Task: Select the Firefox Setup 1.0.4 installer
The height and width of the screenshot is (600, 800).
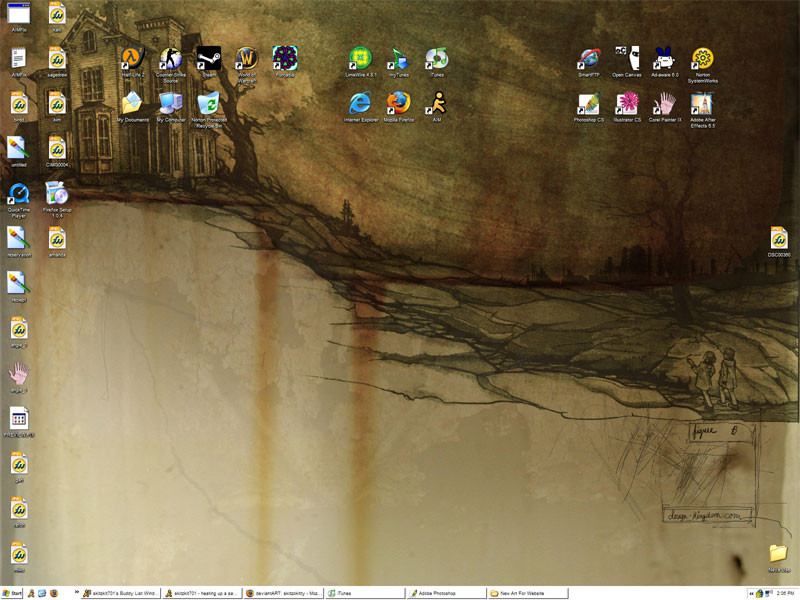Action: pyautogui.click(x=57, y=194)
